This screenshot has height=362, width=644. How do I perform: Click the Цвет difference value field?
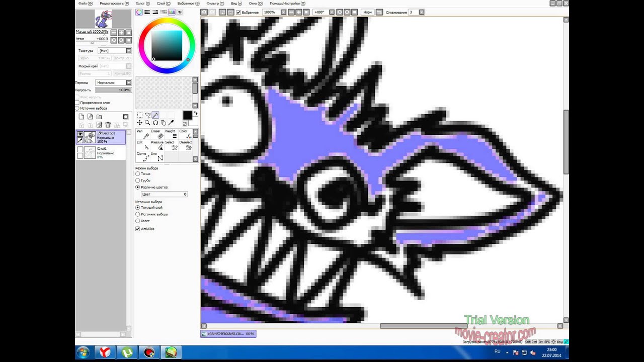click(164, 194)
